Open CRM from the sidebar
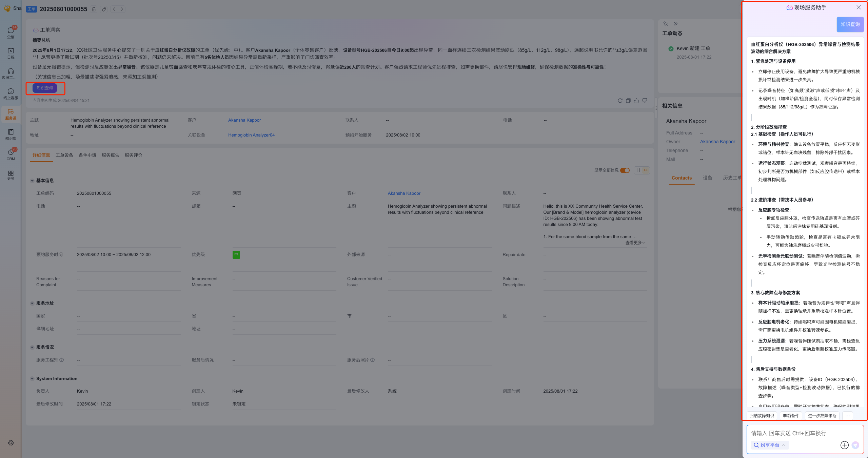The image size is (868, 458). pos(11,154)
